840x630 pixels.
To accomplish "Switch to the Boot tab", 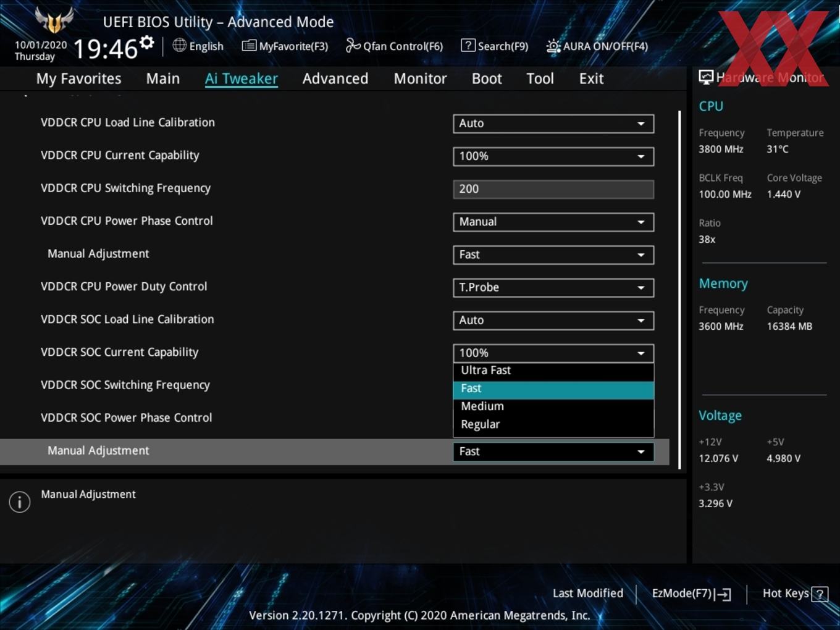I will click(x=487, y=78).
